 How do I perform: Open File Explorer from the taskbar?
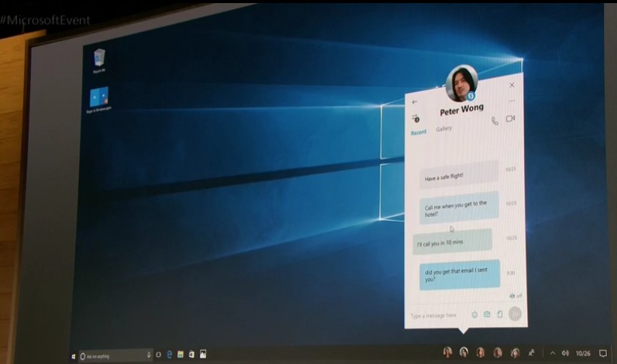point(181,355)
